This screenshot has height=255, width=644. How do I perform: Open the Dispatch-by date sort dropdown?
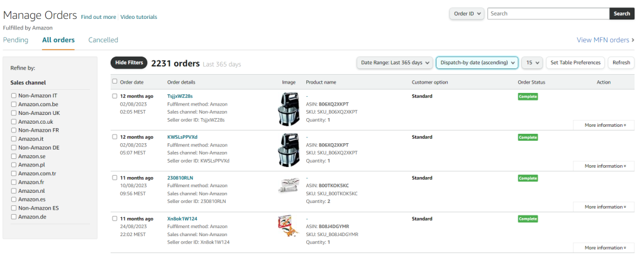[x=477, y=63]
